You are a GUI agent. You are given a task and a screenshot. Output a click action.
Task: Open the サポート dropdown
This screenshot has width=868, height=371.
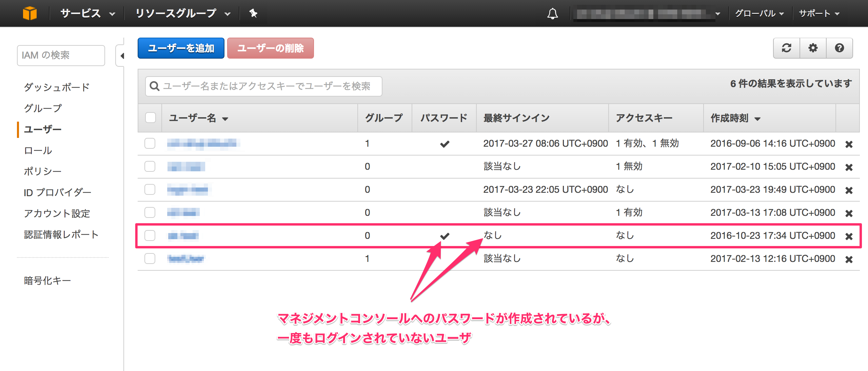click(819, 14)
